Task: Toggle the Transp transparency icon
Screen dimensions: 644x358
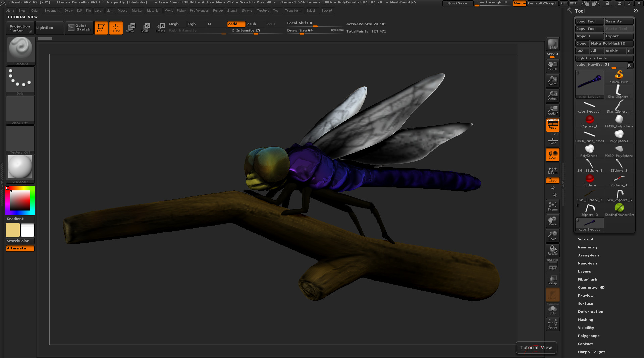Action: [x=552, y=280]
